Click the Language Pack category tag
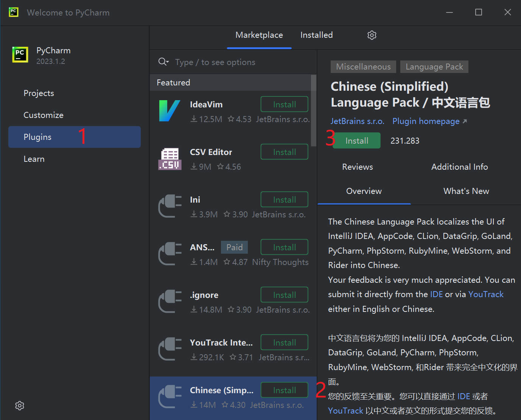 coord(434,67)
